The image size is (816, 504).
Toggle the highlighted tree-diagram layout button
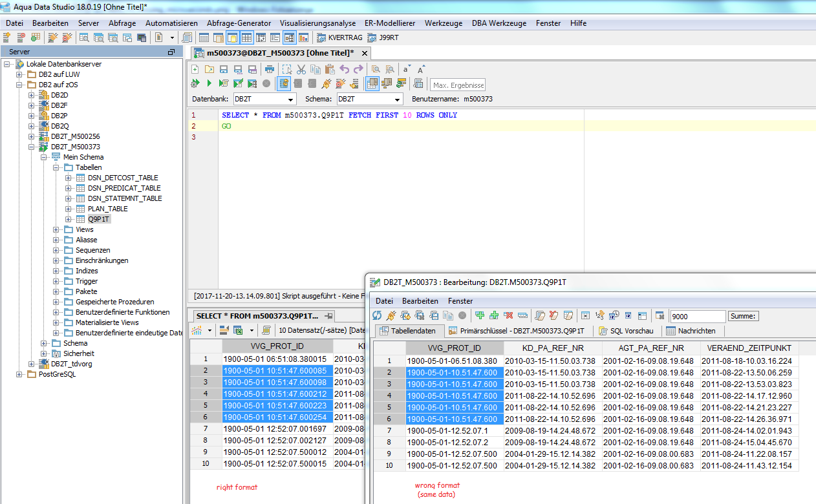(289, 37)
